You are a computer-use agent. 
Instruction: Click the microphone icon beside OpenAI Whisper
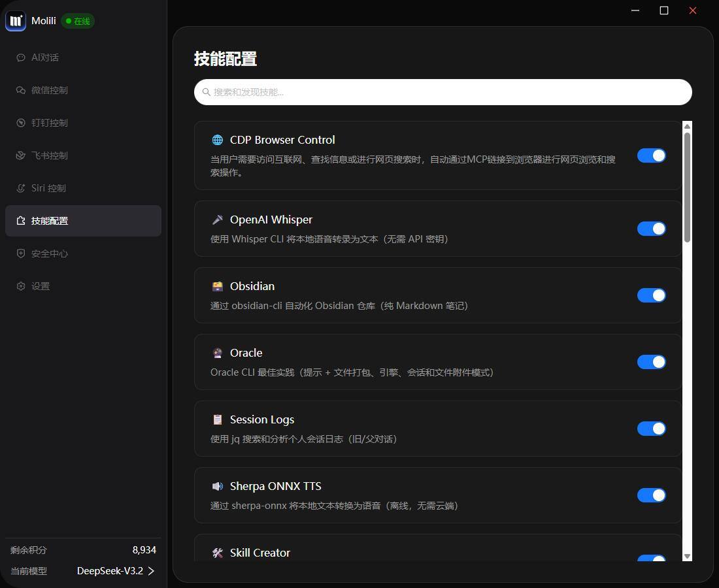pos(218,220)
